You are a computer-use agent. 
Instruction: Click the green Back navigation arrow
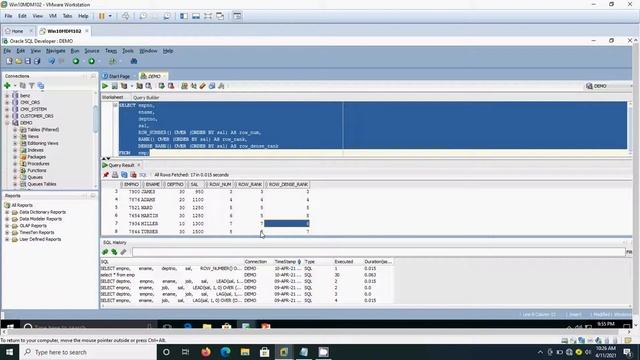point(76,61)
